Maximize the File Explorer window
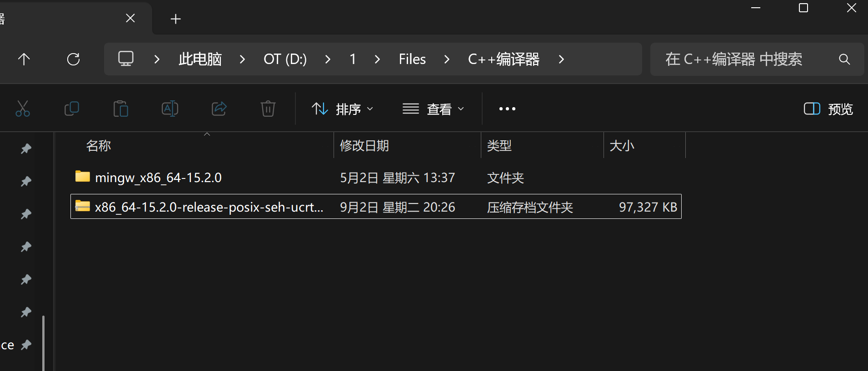This screenshot has height=371, width=868. click(803, 8)
